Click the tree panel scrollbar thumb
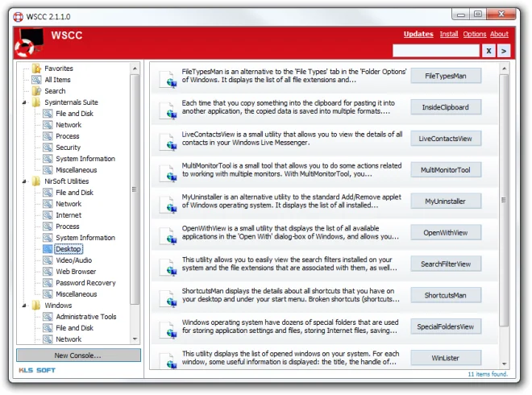This screenshot has height=395, width=532. (135, 189)
